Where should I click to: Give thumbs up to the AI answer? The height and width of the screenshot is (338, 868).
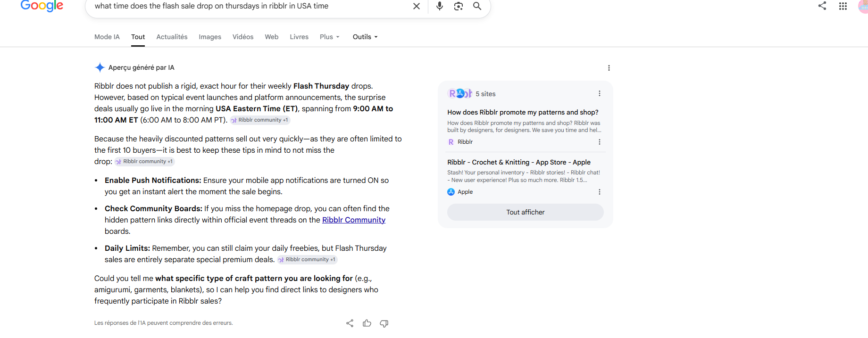367,323
